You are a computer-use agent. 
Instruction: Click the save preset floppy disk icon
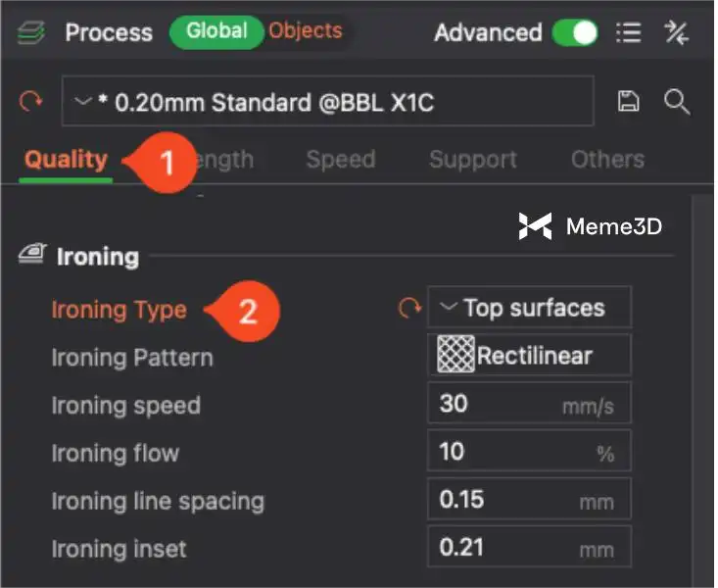pyautogui.click(x=627, y=101)
